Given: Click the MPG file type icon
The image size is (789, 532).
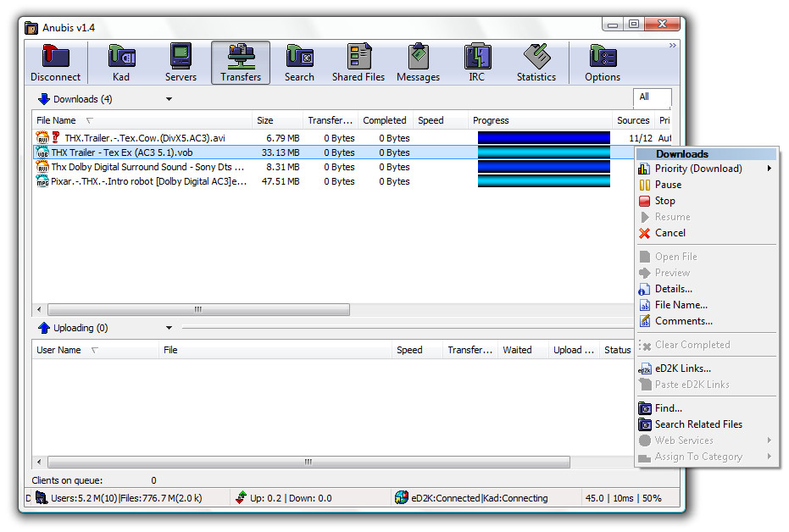Looking at the screenshot, I should (x=42, y=181).
